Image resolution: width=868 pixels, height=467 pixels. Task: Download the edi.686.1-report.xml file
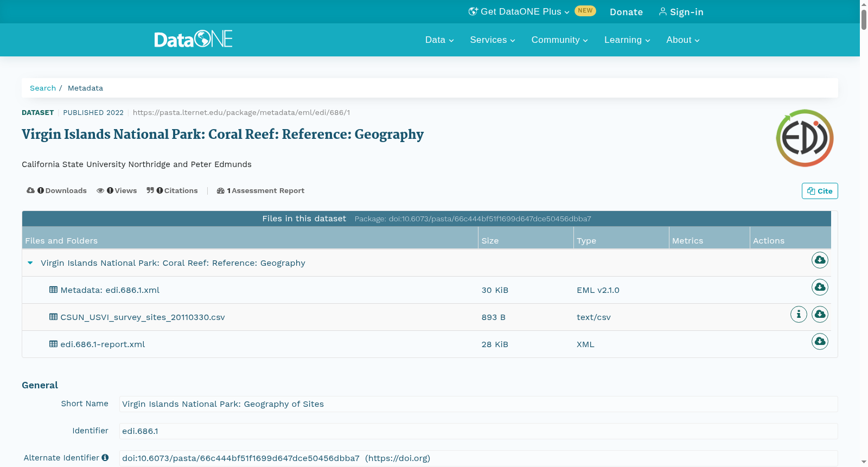820,342
